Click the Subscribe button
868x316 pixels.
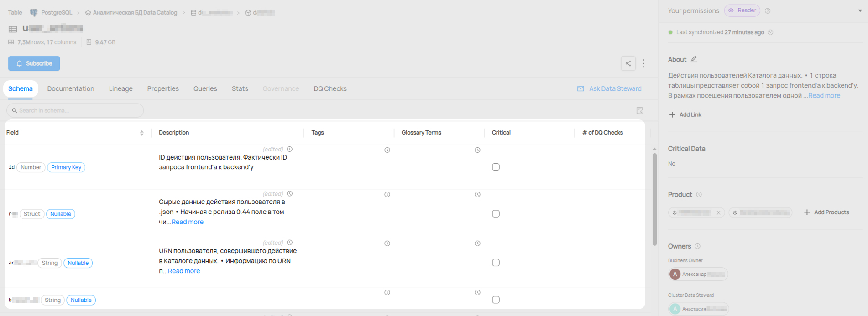[x=34, y=63]
